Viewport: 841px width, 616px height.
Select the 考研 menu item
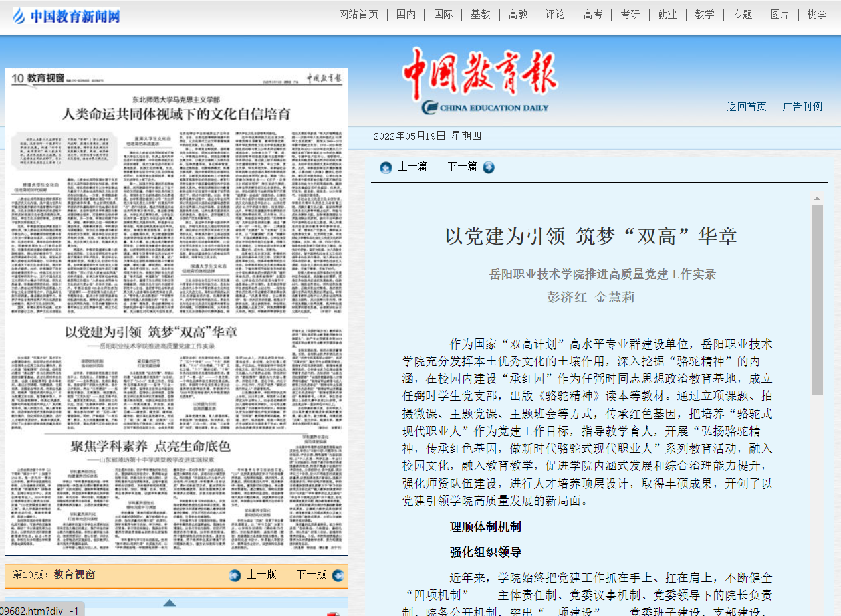[x=630, y=14]
